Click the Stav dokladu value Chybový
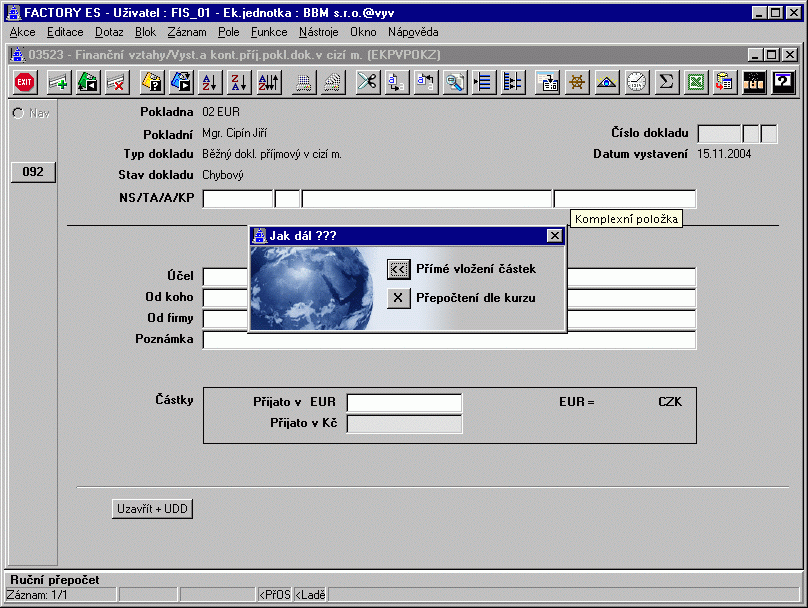Screen dimensions: 808x608 click(223, 175)
